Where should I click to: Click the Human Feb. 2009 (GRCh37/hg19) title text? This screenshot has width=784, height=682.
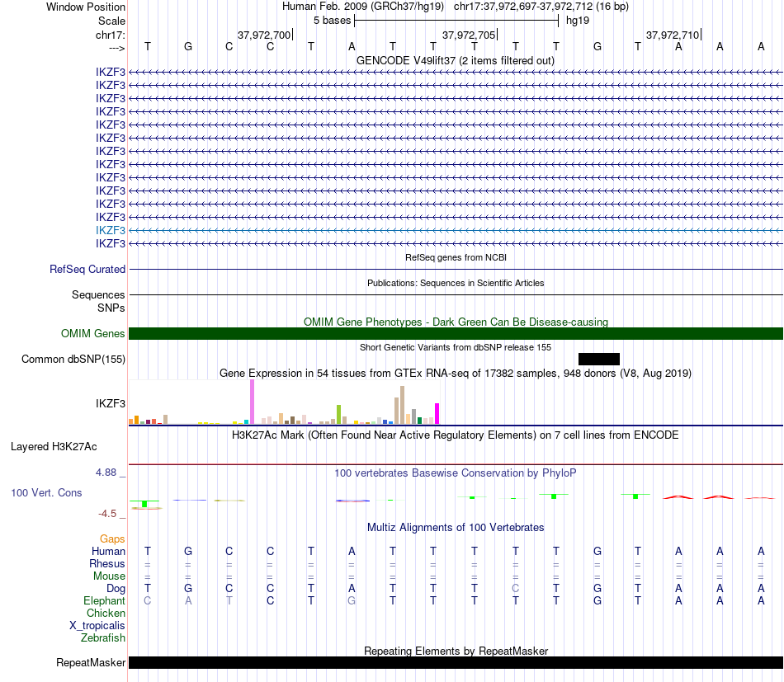coord(363,7)
